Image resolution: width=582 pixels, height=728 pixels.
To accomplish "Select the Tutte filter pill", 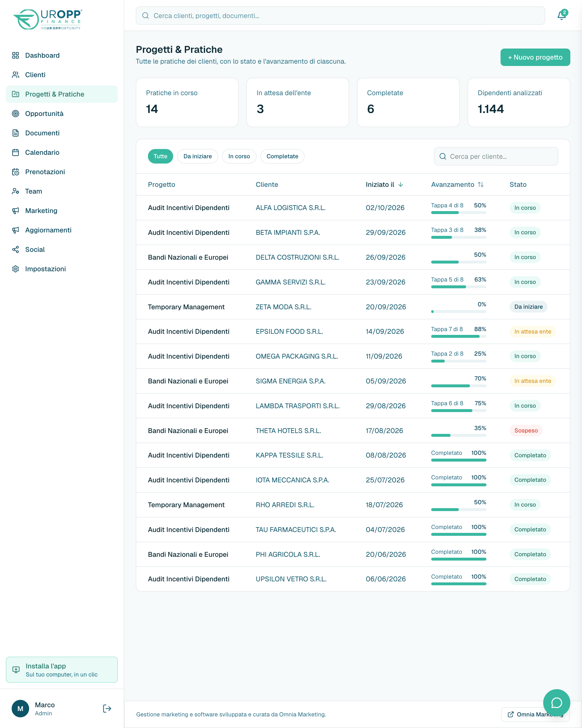I will coord(160,156).
